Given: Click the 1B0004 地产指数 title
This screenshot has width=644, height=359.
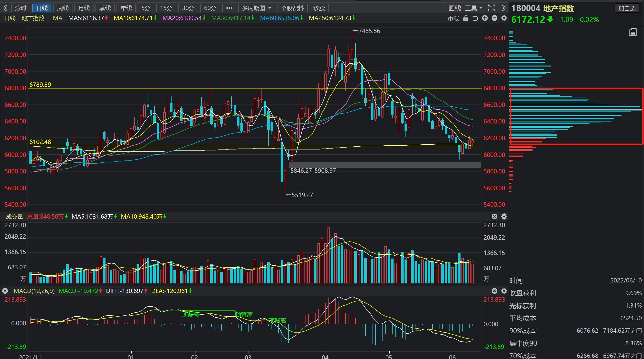Looking at the screenshot, I should (542, 8).
